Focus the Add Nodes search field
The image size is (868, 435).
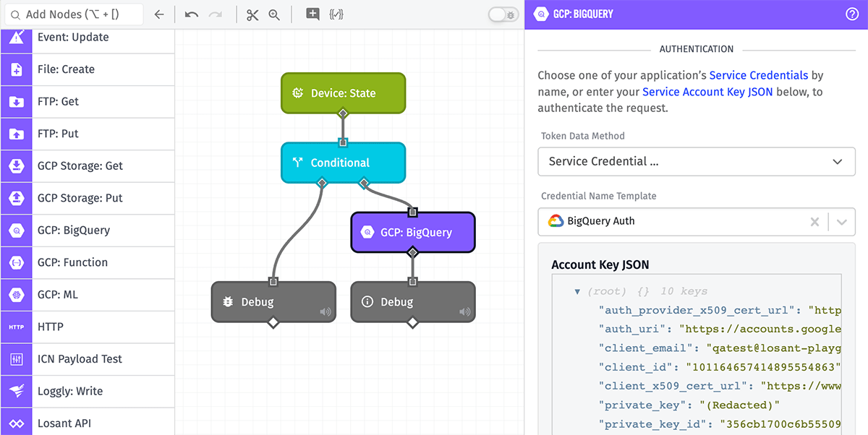tap(74, 14)
